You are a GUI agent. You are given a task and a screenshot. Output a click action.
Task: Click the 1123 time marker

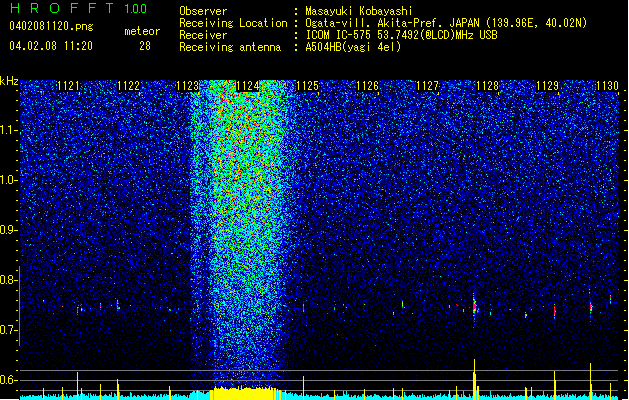pos(188,86)
